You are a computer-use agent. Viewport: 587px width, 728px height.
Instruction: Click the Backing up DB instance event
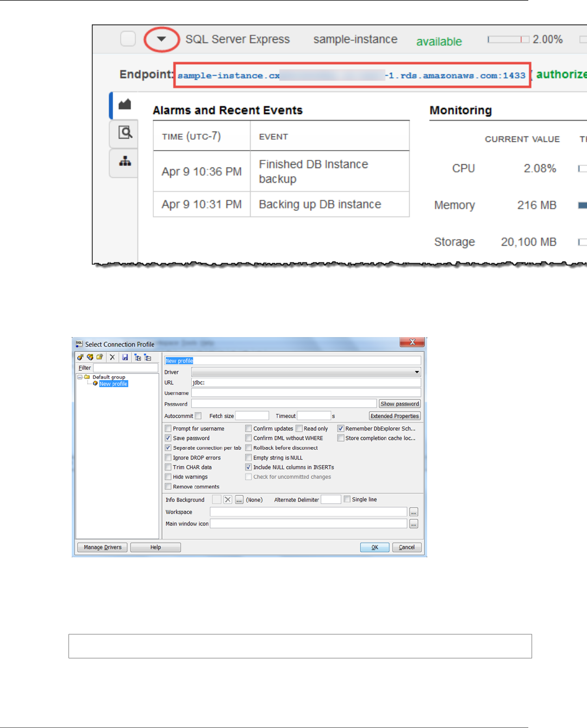click(320, 204)
